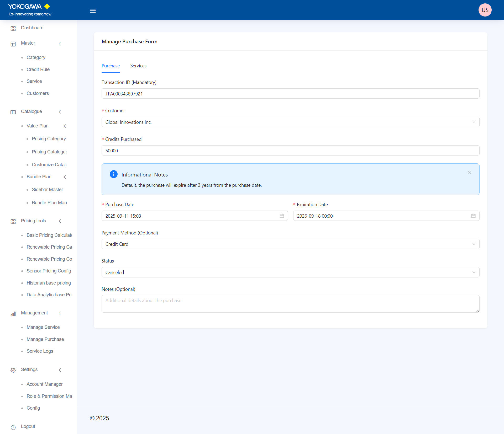Click the Notes optional text area

point(290,304)
